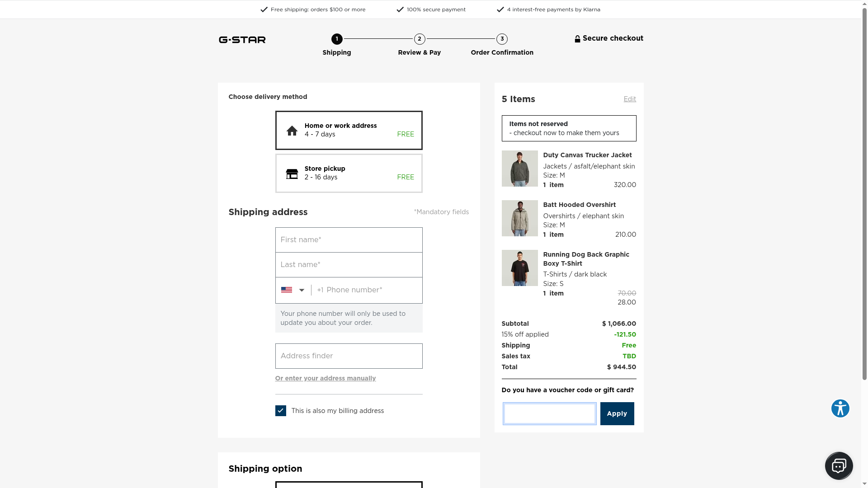Click step 1 Shipping circle

(x=337, y=39)
